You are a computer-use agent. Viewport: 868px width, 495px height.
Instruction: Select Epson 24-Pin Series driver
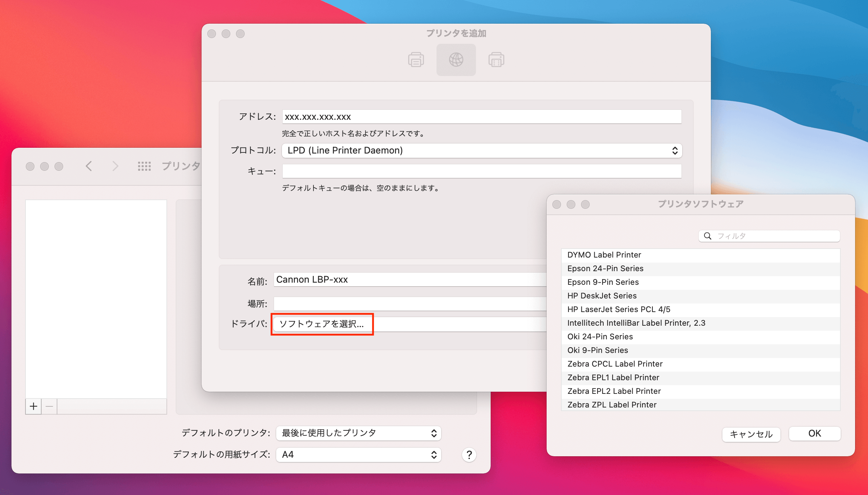coord(701,269)
